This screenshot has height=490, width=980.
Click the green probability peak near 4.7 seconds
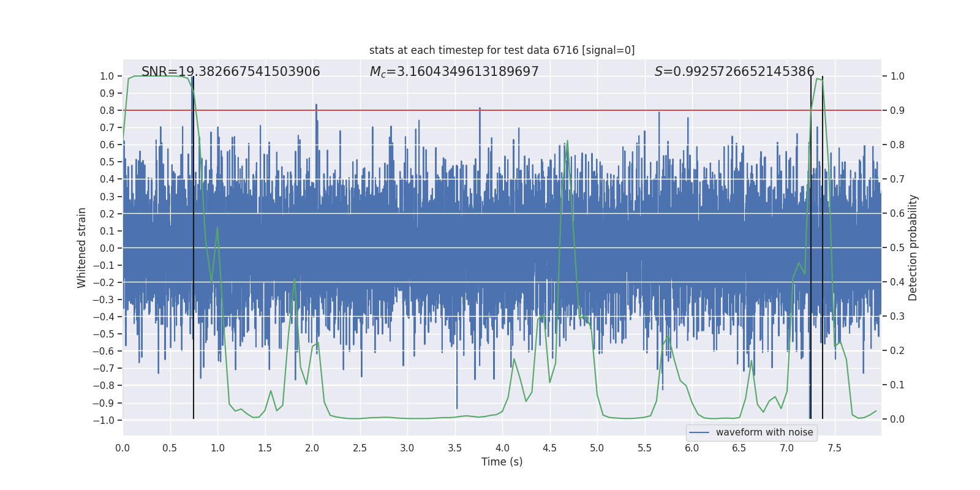[567, 141]
